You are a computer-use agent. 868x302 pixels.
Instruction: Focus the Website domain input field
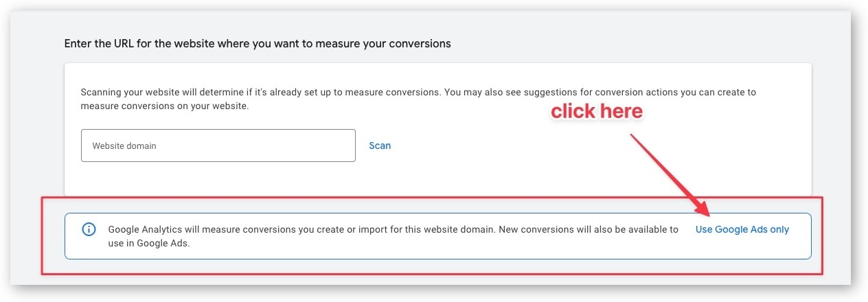pos(218,146)
